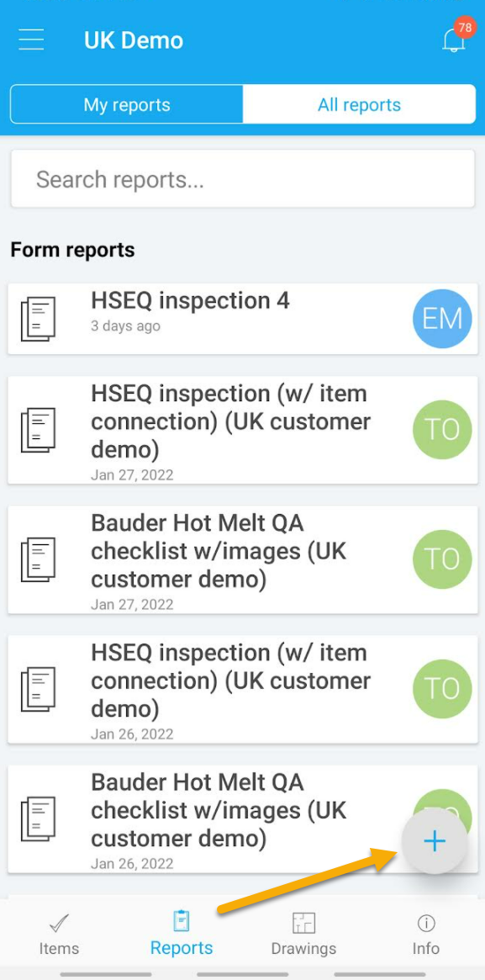485x980 pixels.
Task: Open the Items tab checkmark icon
Action: pos(59,923)
